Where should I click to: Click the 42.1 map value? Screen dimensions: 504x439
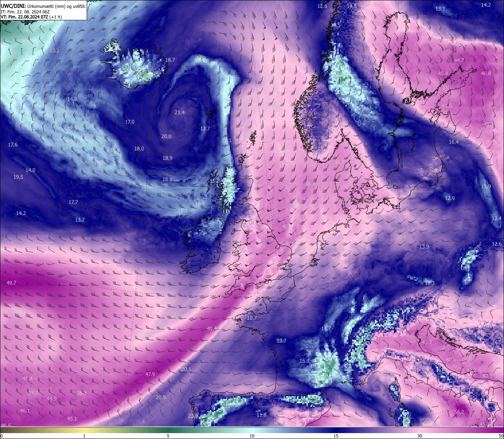pos(487,376)
